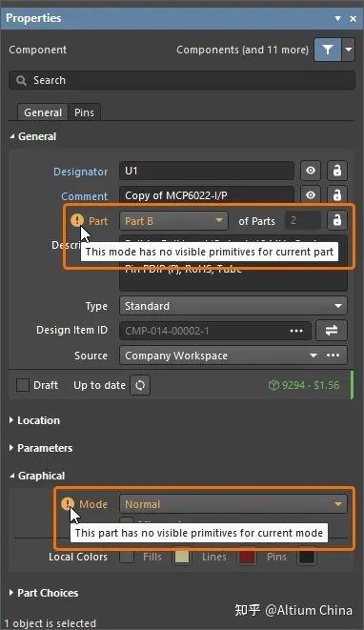This screenshot has height=630, width=364.
Task: Open the Part B dropdown
Action: pos(173,221)
